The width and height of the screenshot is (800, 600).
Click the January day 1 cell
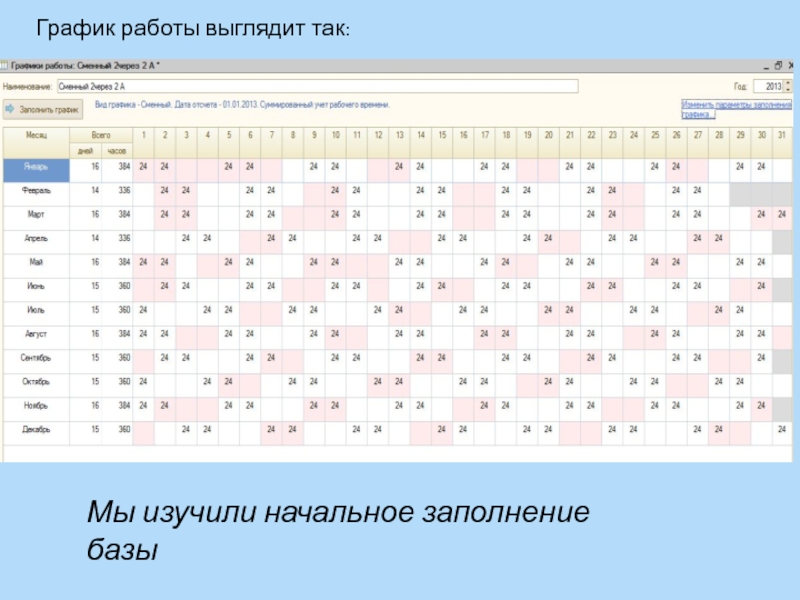(x=143, y=166)
